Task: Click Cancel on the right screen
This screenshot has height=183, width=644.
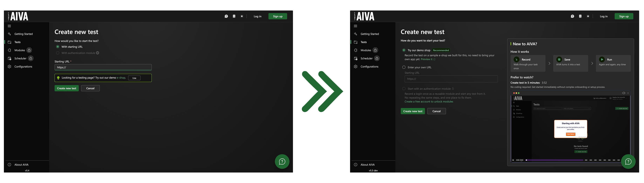Action: (x=437, y=111)
